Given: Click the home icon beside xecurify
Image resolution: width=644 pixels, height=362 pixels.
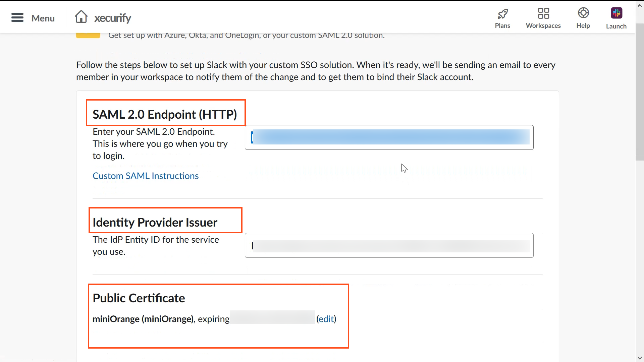Looking at the screenshot, I should click(82, 16).
